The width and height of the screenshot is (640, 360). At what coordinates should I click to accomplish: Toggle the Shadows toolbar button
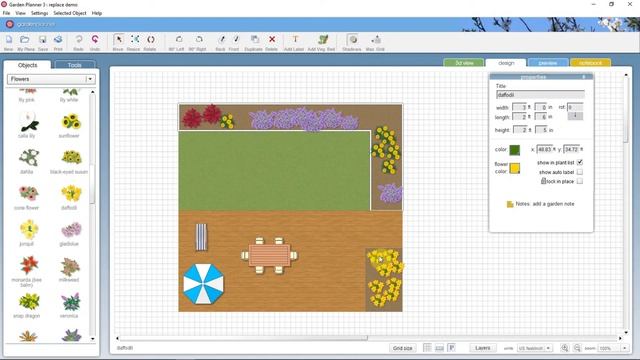(x=353, y=40)
